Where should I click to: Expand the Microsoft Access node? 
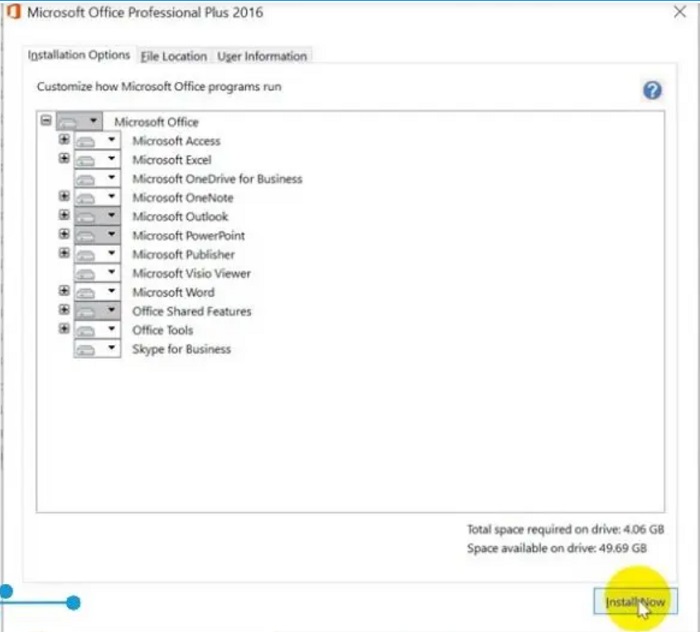(64, 140)
